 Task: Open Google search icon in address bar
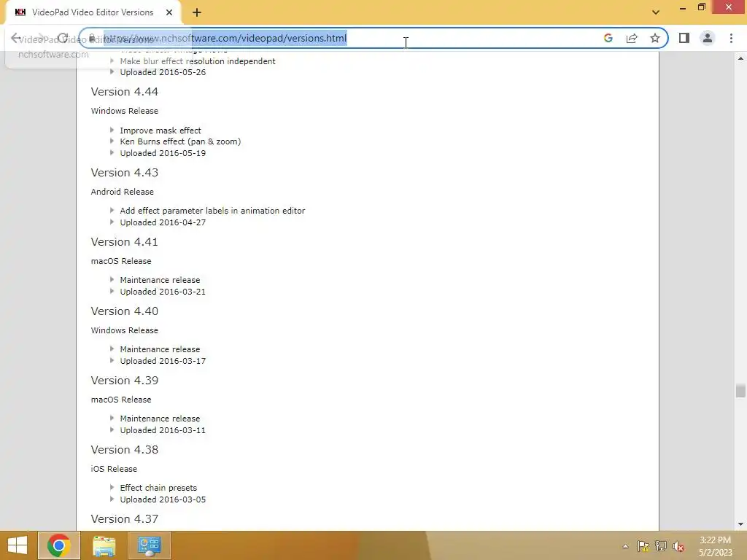(608, 38)
